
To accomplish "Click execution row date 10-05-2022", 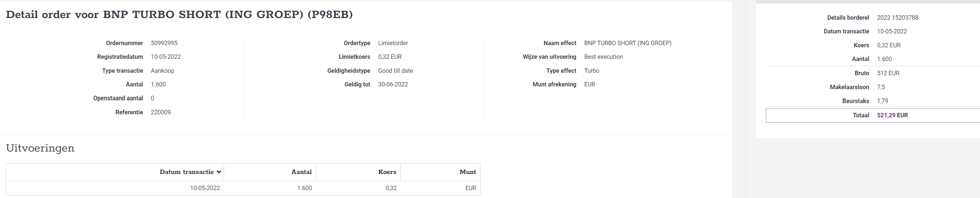I will (x=205, y=188).
